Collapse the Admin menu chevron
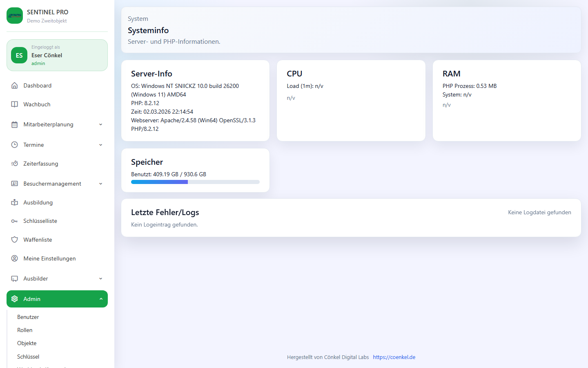Screen dimensions: 588x368 [100, 299]
